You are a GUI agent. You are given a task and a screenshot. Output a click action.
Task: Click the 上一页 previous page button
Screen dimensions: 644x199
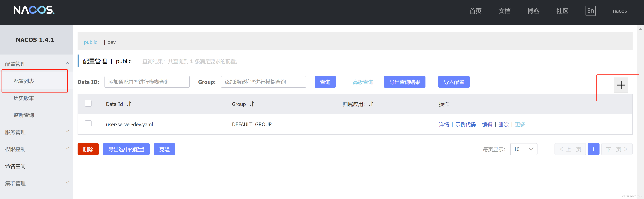point(570,149)
